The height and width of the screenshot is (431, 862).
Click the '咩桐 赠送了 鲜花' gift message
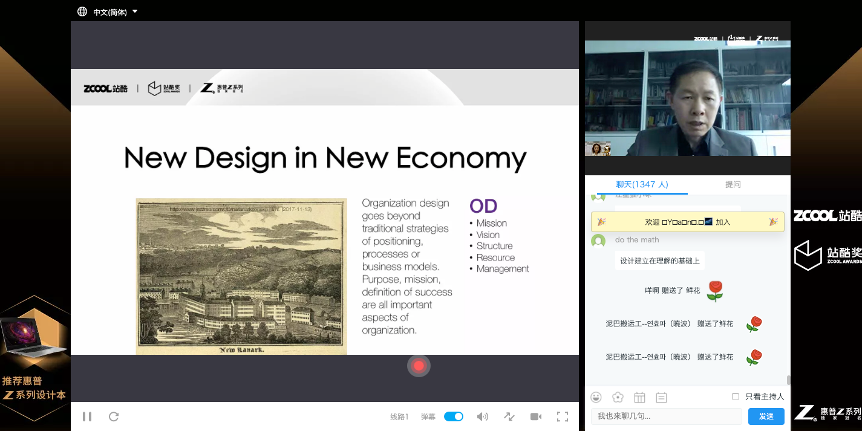coord(672,290)
